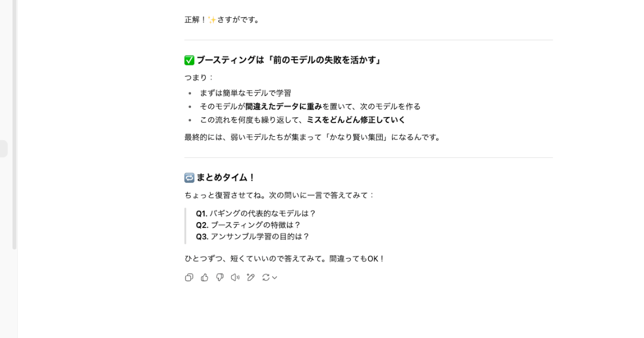Give the response a thumbs up
This screenshot has height=338, width=644.
(204, 277)
